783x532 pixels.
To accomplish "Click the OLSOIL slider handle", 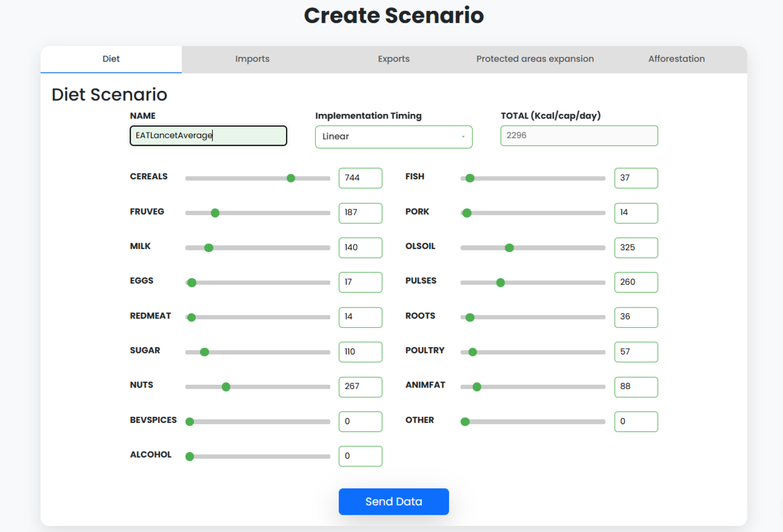I will [509, 248].
